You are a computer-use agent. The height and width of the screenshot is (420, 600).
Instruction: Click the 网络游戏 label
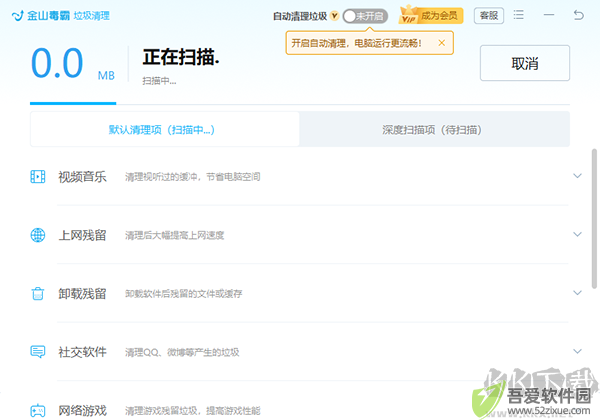pyautogui.click(x=82, y=411)
